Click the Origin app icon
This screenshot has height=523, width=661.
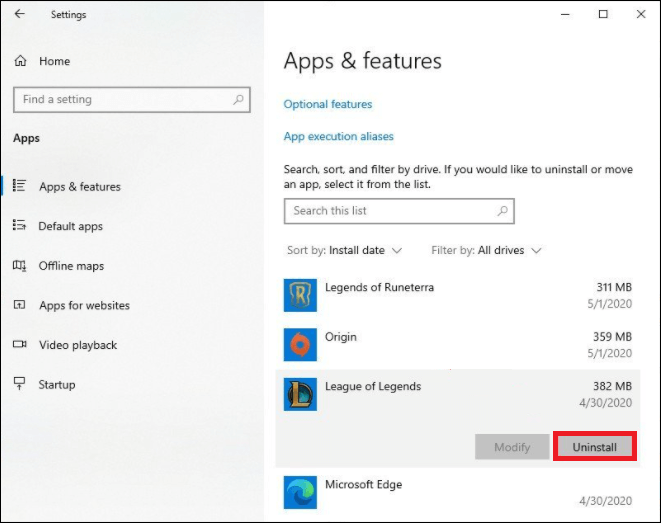[300, 346]
